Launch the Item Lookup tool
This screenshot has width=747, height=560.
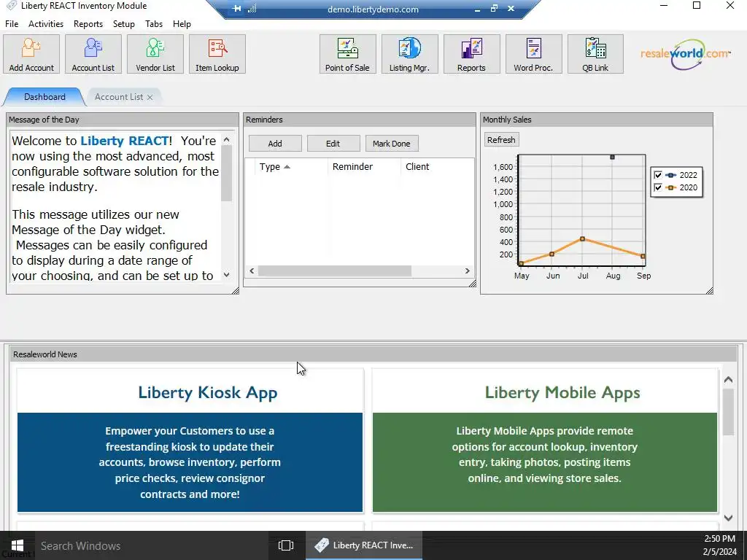(x=217, y=54)
